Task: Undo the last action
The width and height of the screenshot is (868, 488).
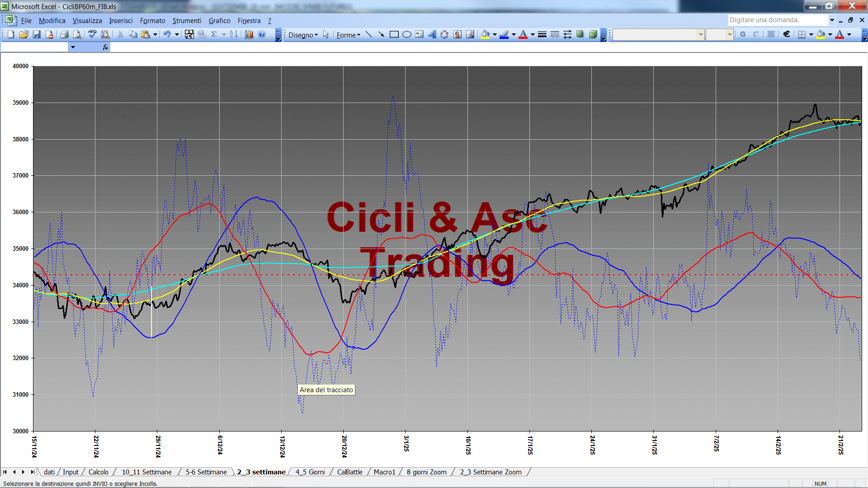Action: click(x=167, y=35)
